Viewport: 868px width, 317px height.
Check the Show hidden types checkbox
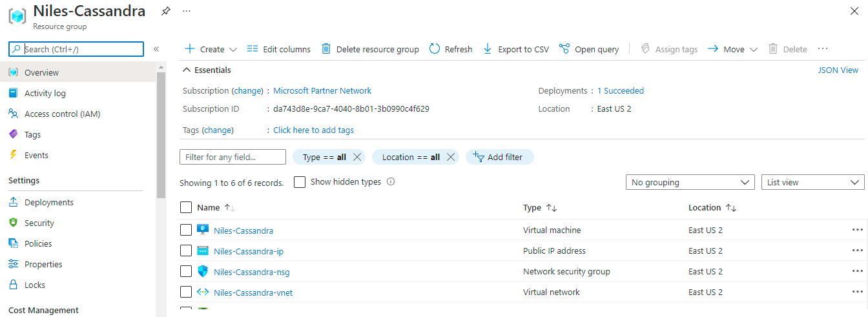pyautogui.click(x=300, y=182)
